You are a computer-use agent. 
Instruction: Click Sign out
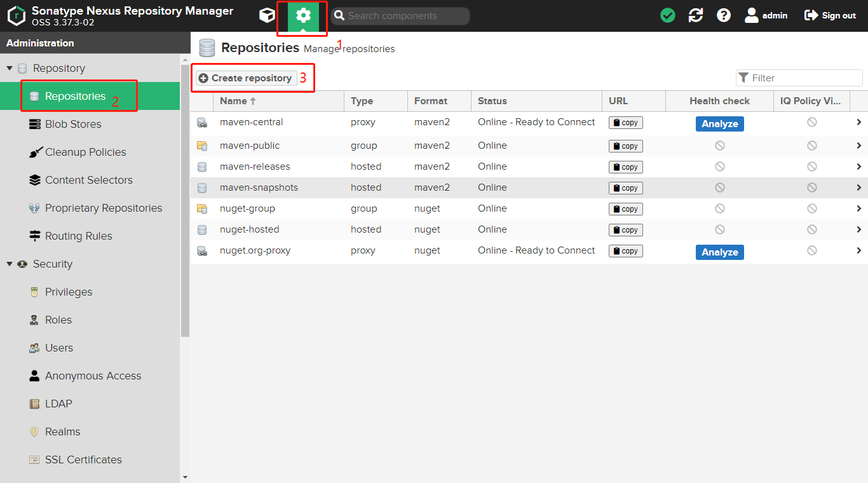click(x=830, y=15)
